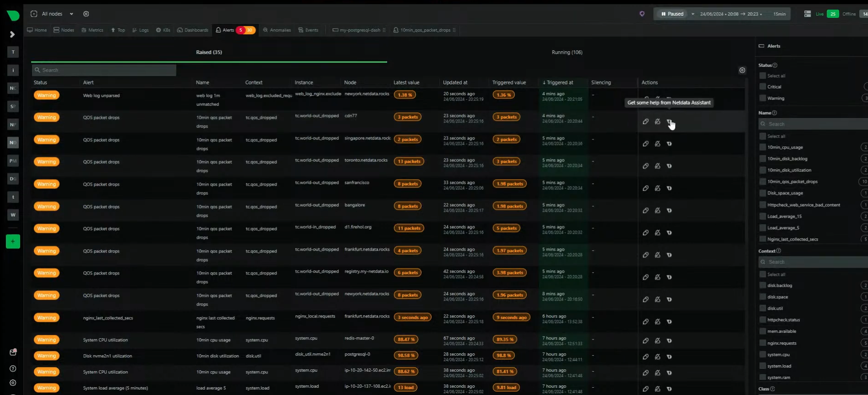Image resolution: width=868 pixels, height=395 pixels.
Task: Check the Warning status filter
Action: point(763,98)
